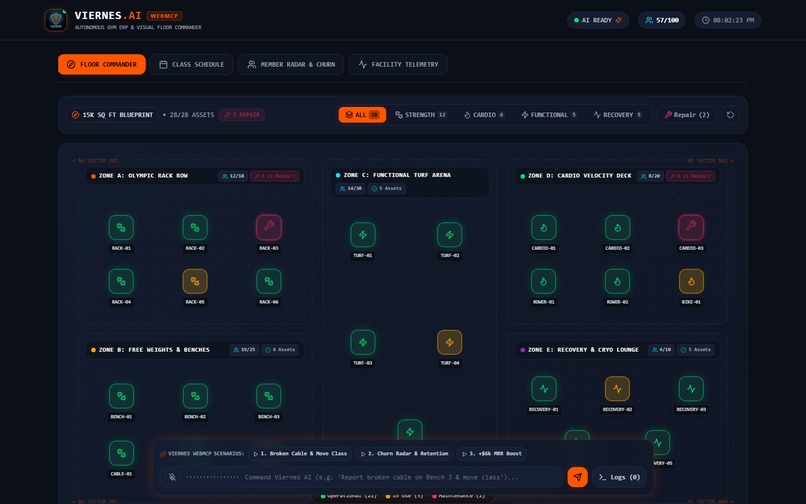Image resolution: width=806 pixels, height=504 pixels.
Task: Filter assets by RECOVERY
Action: 617,115
